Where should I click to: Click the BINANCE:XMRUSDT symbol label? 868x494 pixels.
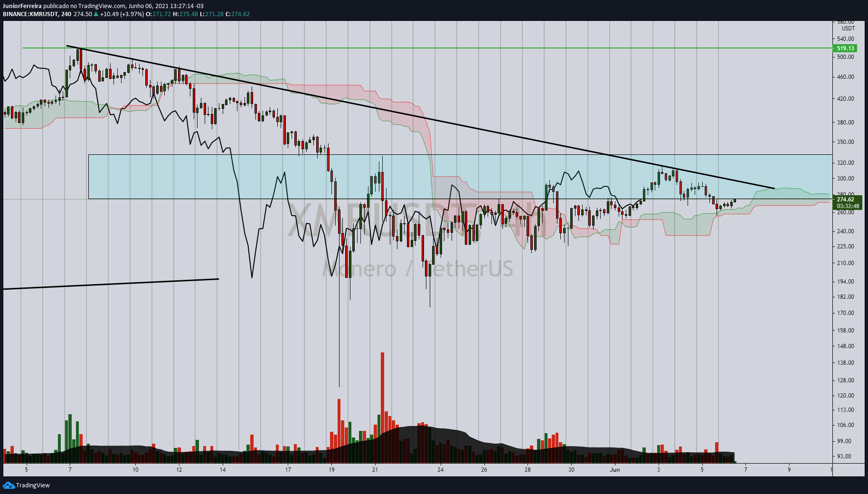click(x=30, y=14)
